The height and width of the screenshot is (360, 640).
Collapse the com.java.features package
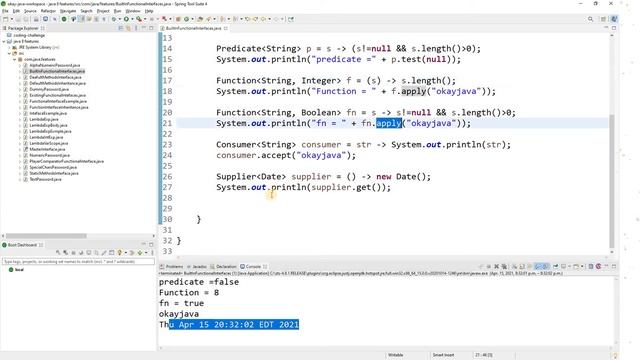(14, 60)
